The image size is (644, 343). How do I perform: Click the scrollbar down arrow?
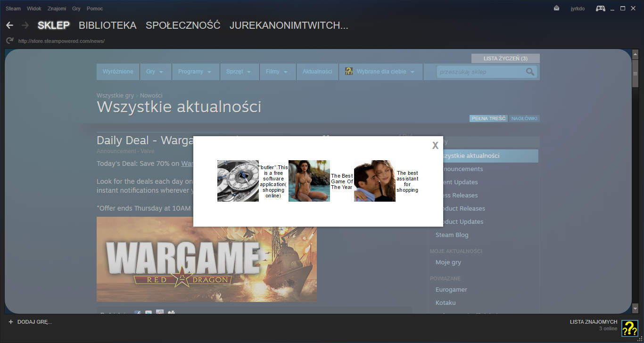(635, 309)
